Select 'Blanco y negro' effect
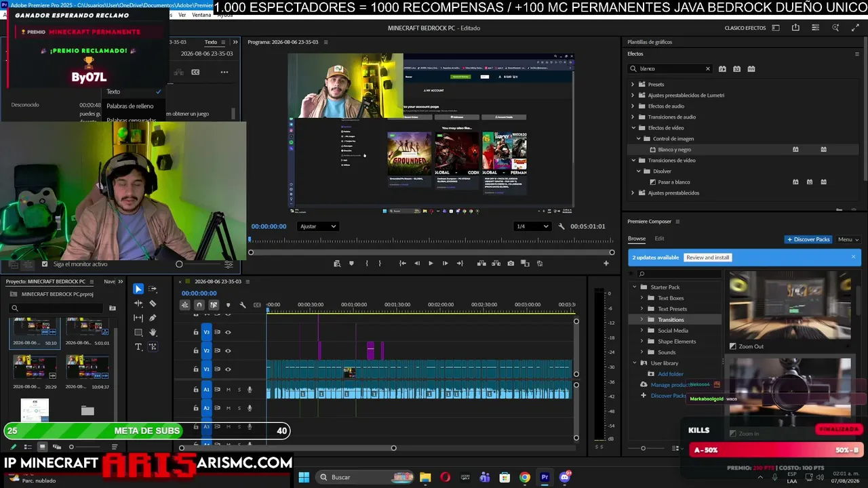 pyautogui.click(x=674, y=150)
